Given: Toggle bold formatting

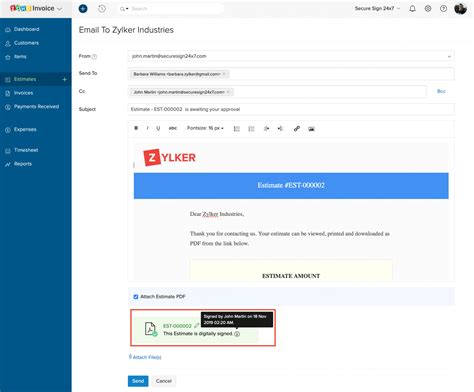Looking at the screenshot, I should tap(136, 128).
